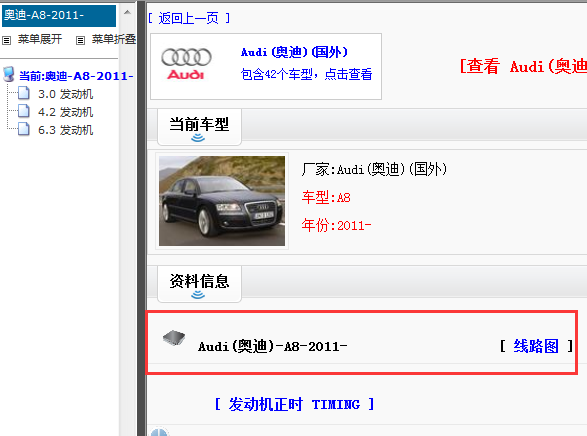The width and height of the screenshot is (587, 436).
Task: Click the sidebar scroll-up arrow
Action: (127, 12)
